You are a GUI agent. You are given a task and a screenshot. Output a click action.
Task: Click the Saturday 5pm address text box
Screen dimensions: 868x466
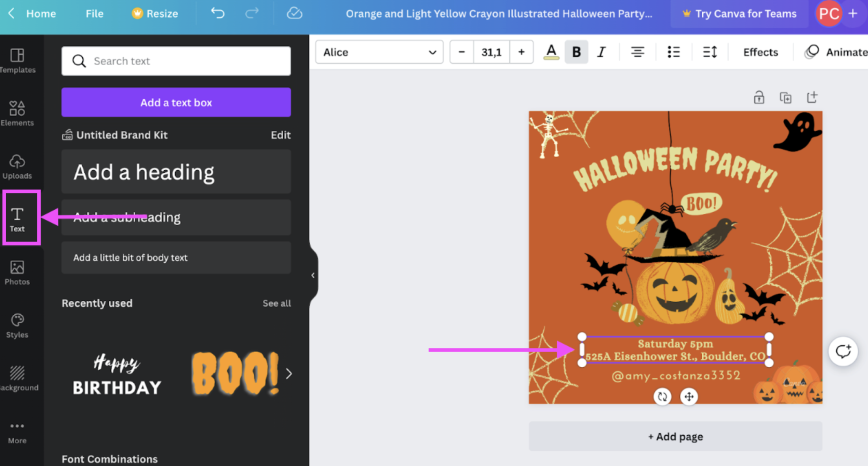point(675,350)
